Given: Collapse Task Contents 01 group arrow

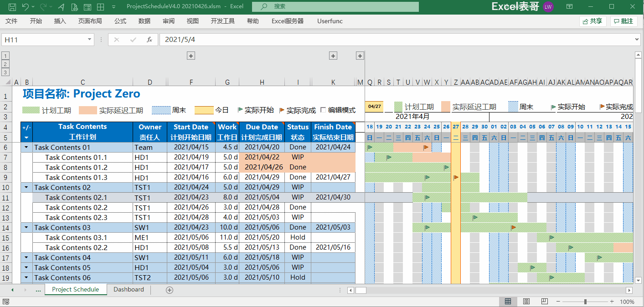Looking at the screenshot, I should [26, 147].
